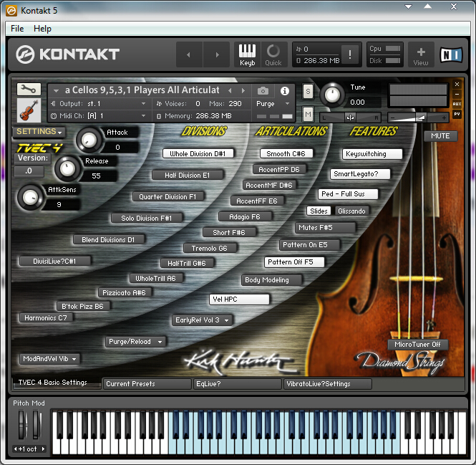The image size is (476, 465).
Task: Toggle the Slides option
Action: pos(319,211)
